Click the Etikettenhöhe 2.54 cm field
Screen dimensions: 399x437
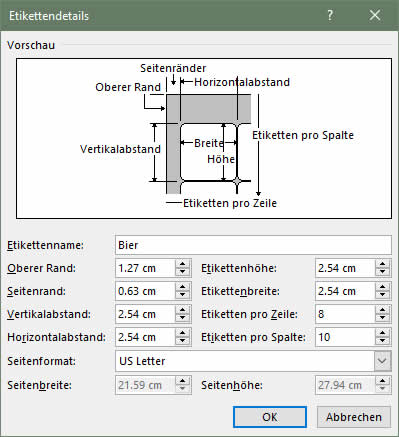tap(345, 268)
